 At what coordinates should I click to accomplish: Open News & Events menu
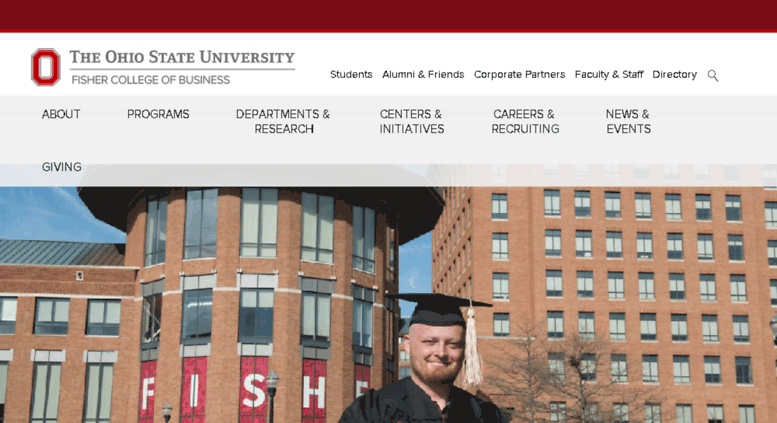coord(628,121)
